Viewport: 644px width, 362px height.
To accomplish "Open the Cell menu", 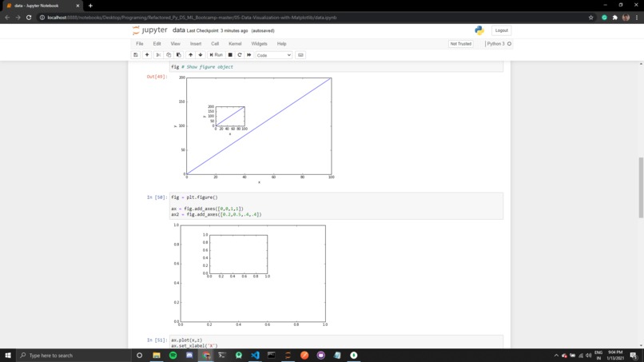I will point(215,44).
